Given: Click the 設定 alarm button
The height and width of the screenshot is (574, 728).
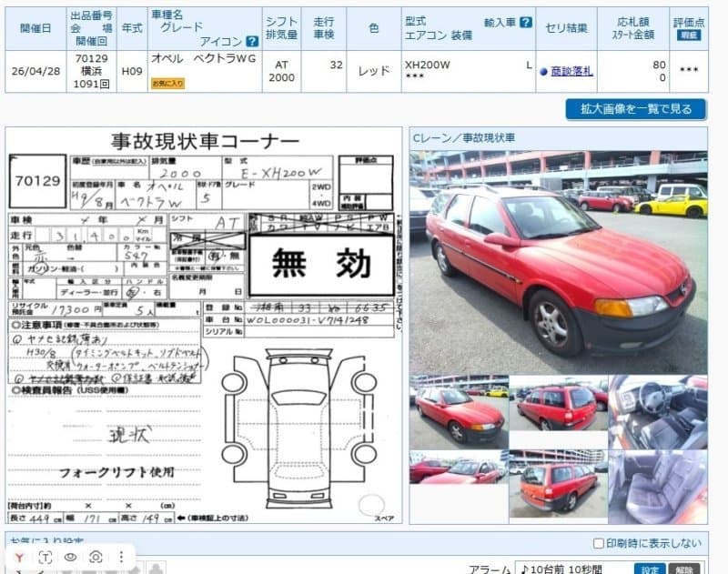Looking at the screenshot, I should [650, 569].
